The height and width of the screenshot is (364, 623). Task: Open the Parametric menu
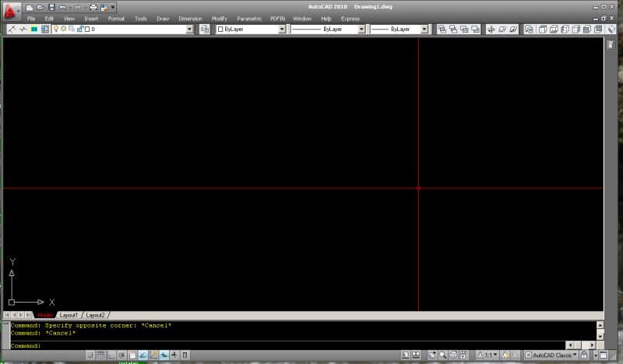249,19
